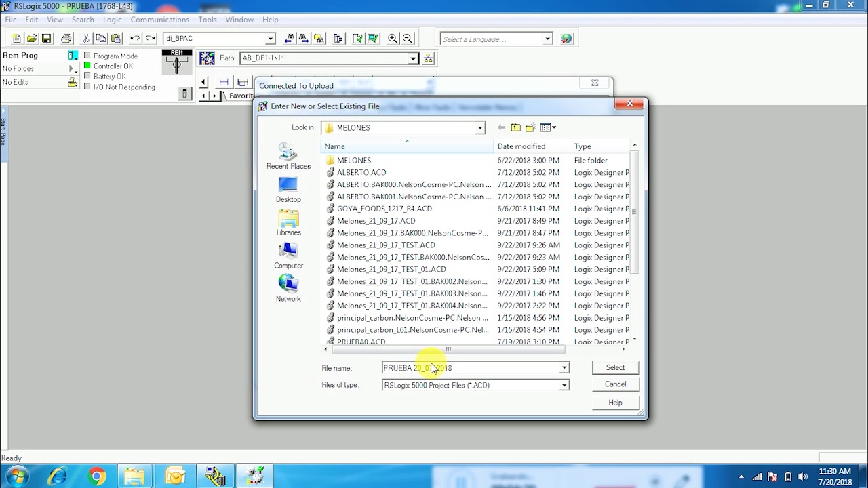Select file ALBERTO.ACD in list
The height and width of the screenshot is (488, 868).
click(x=361, y=172)
